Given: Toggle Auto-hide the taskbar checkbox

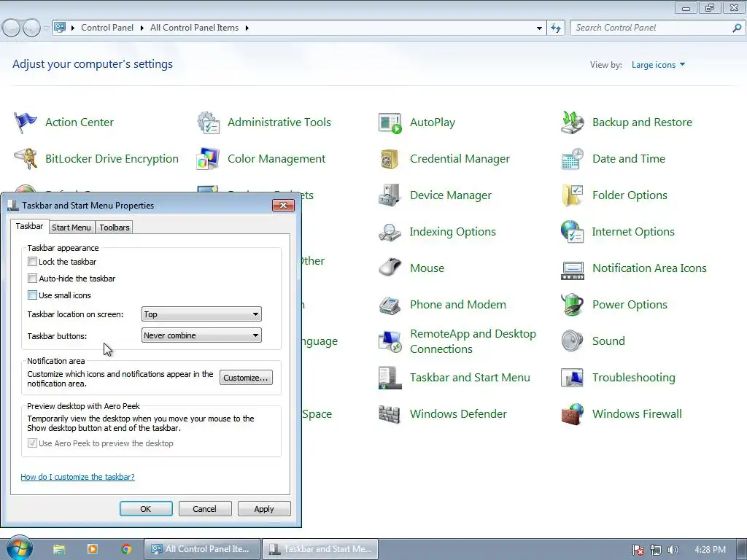Looking at the screenshot, I should (32, 278).
